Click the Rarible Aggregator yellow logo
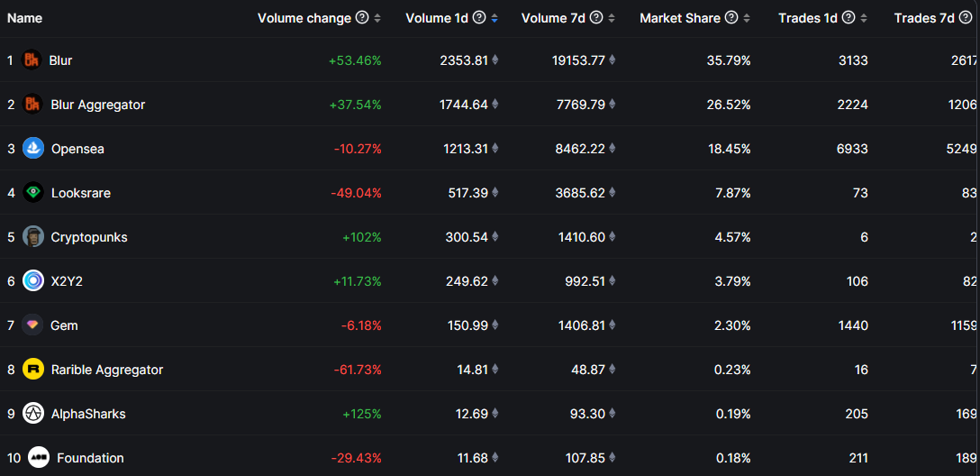Screen dimensions: 980x476 click(x=33, y=370)
